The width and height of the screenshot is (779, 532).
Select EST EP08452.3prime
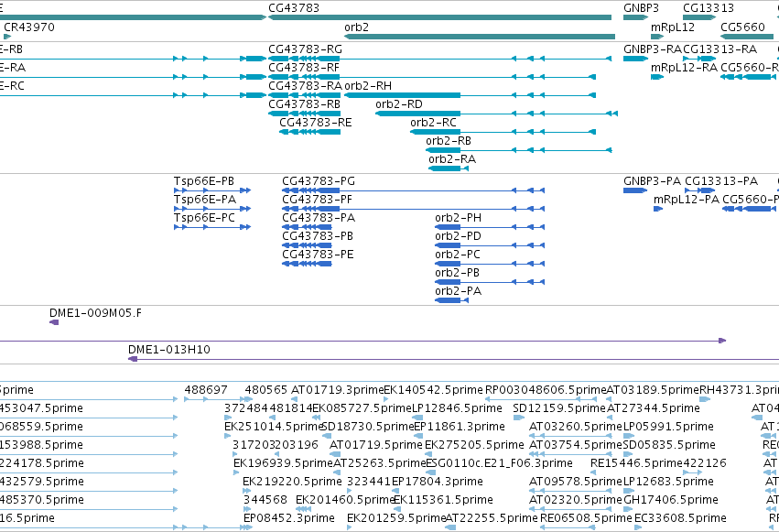tap(289, 519)
